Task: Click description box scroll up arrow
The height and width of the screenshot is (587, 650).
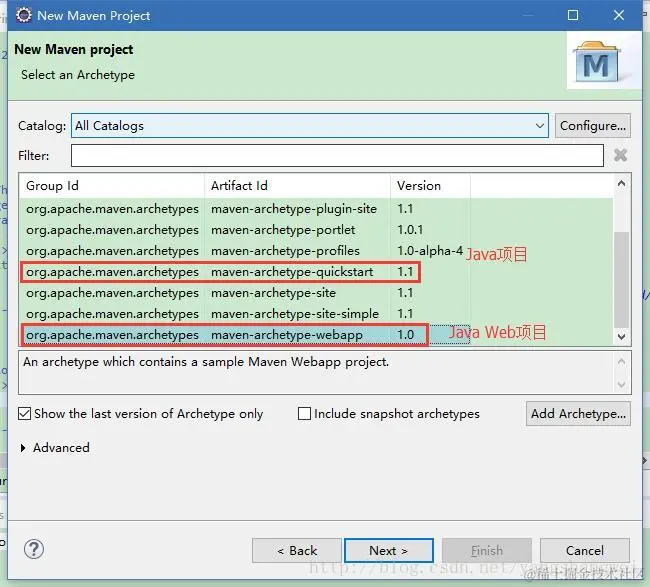Action: pyautogui.click(x=621, y=361)
